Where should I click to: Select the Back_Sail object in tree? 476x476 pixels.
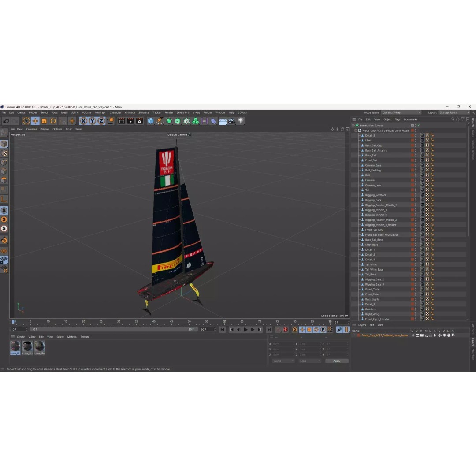point(370,156)
